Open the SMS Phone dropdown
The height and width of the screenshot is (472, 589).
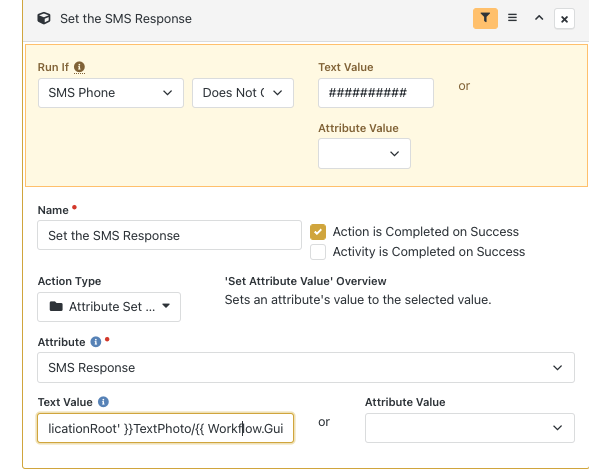coord(111,93)
